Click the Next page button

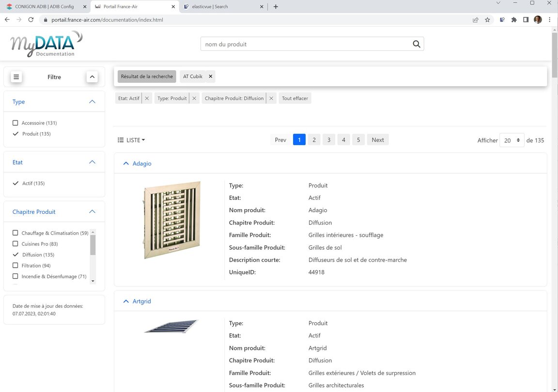(378, 140)
